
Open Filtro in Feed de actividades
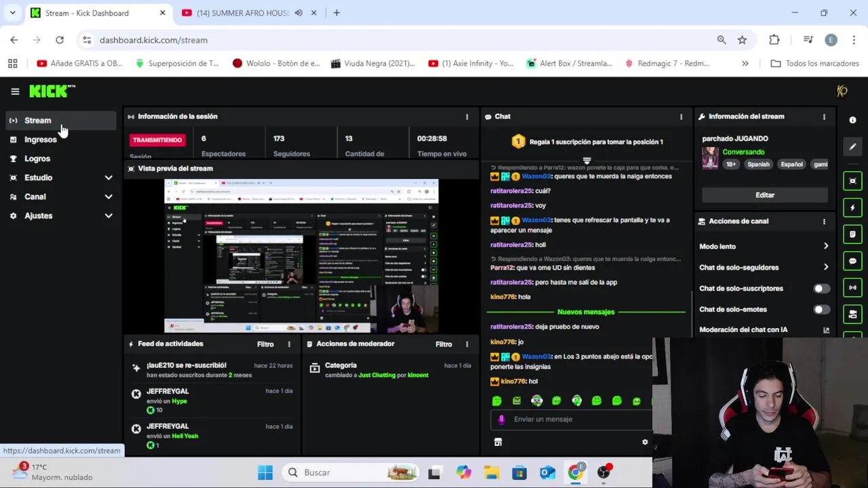[265, 344]
